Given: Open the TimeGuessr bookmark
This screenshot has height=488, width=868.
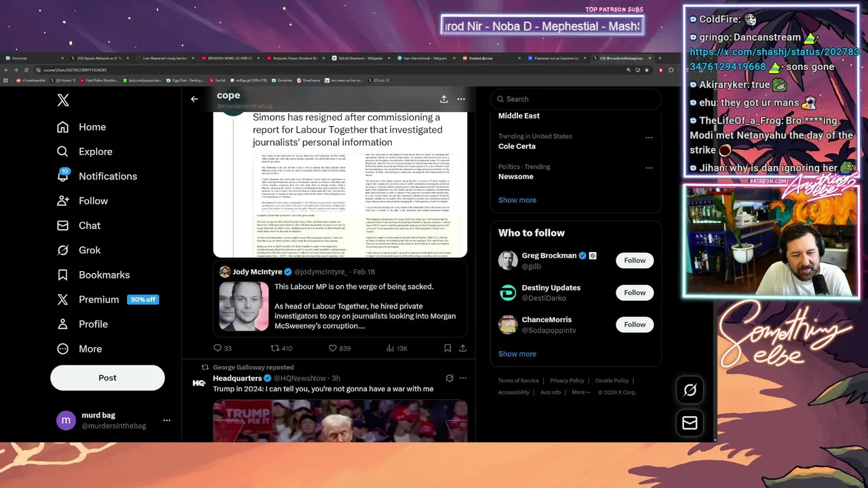Looking at the screenshot, I should tap(309, 80).
